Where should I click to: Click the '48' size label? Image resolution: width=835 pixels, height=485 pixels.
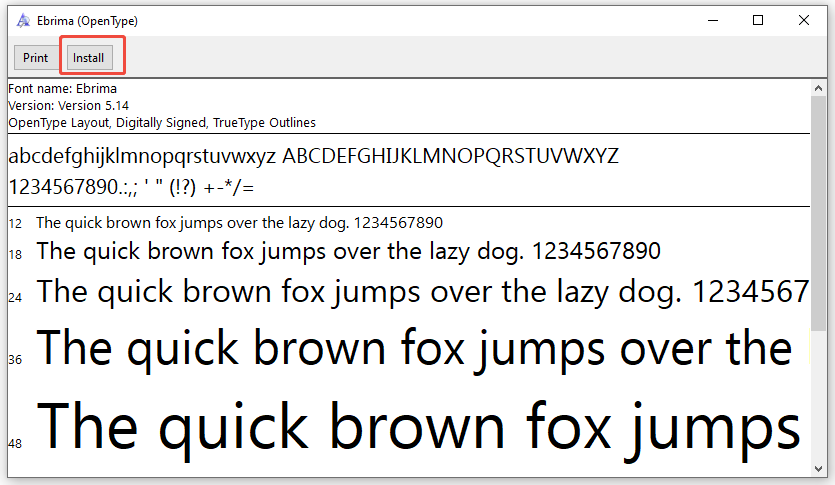(x=15, y=443)
